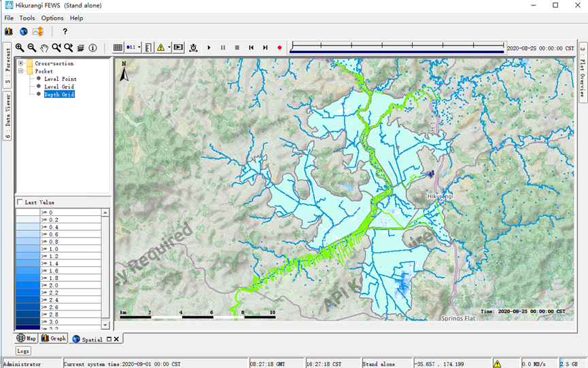Screen dimensions: 588x368
Task: Click the Logs button
Action: pos(23,351)
